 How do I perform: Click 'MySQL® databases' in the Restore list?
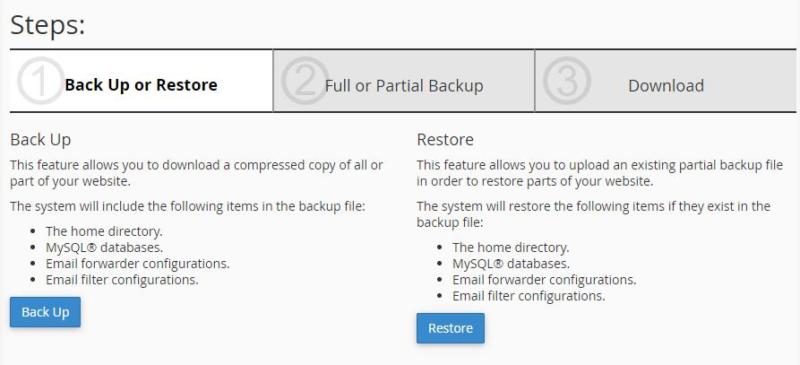coord(511,264)
